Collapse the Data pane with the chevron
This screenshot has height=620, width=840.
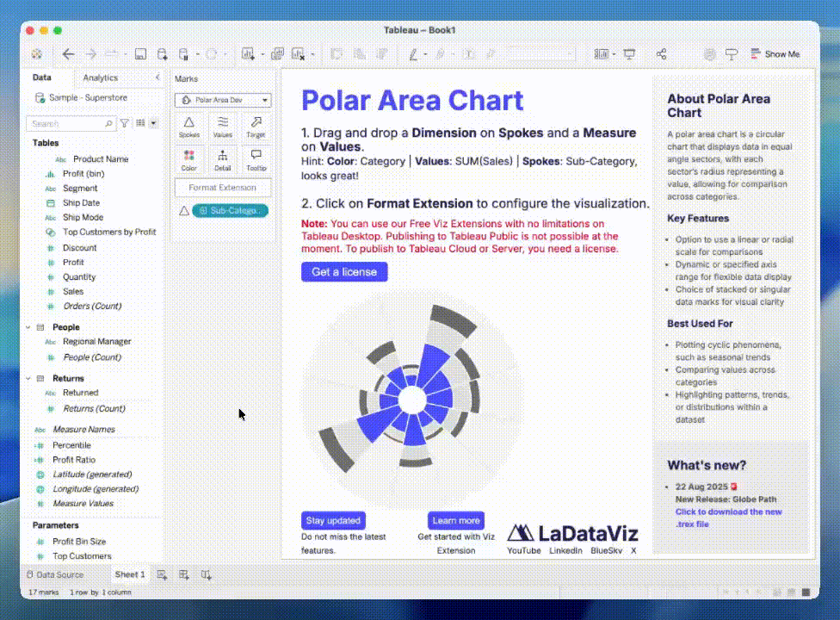tap(157, 77)
